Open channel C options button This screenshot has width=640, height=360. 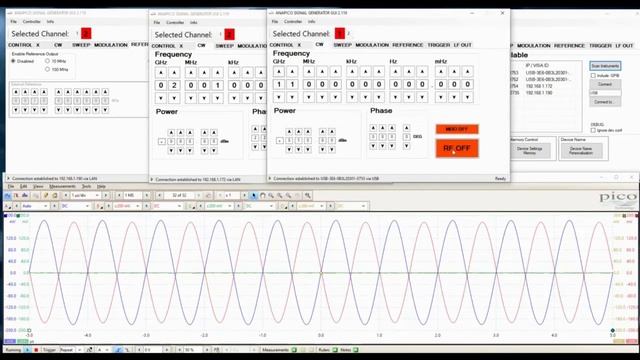192,206
